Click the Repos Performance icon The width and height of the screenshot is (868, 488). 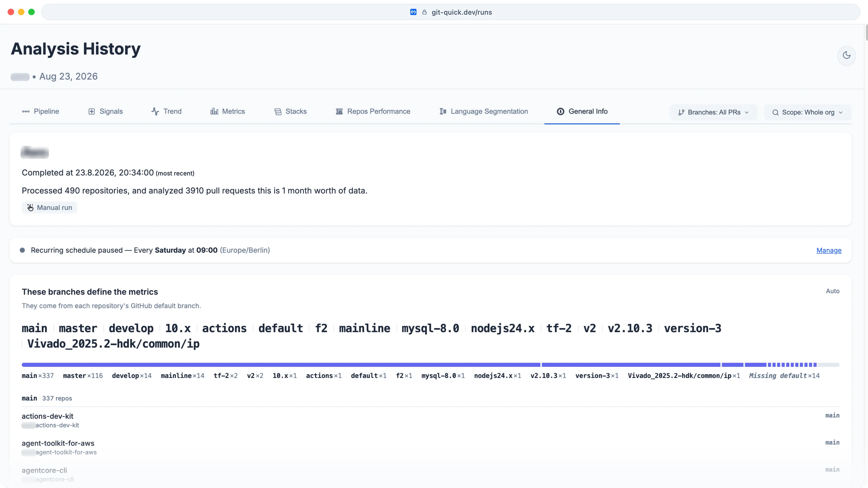(339, 111)
